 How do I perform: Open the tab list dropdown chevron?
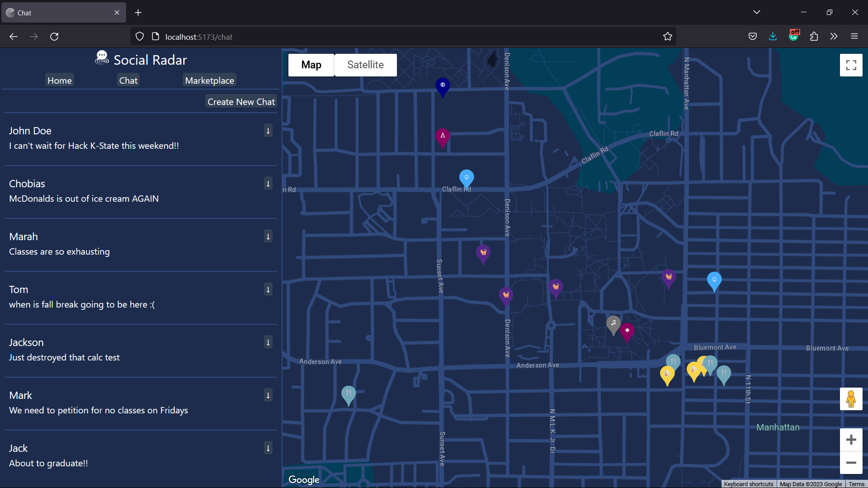(x=757, y=12)
